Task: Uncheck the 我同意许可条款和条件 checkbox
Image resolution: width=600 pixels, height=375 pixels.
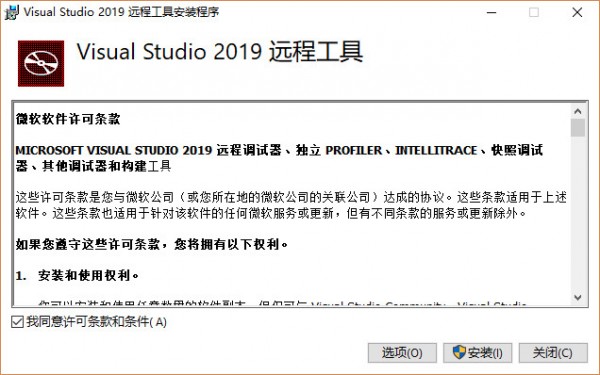Action: click(17, 322)
